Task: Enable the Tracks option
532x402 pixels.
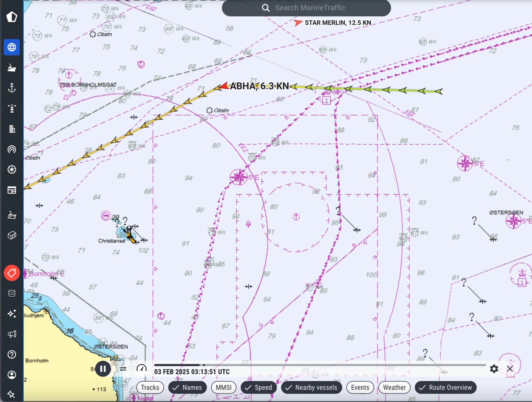Action: pos(150,388)
